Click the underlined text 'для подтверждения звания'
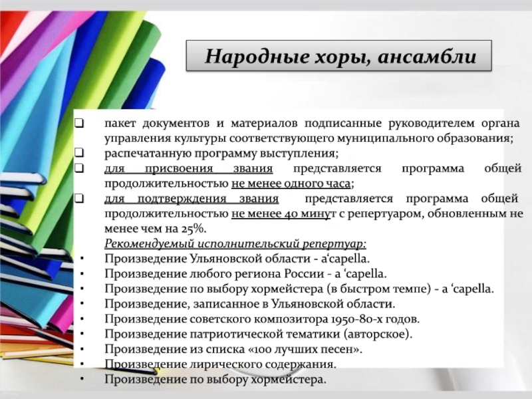Screen dimensions: 532x399 click(192, 198)
